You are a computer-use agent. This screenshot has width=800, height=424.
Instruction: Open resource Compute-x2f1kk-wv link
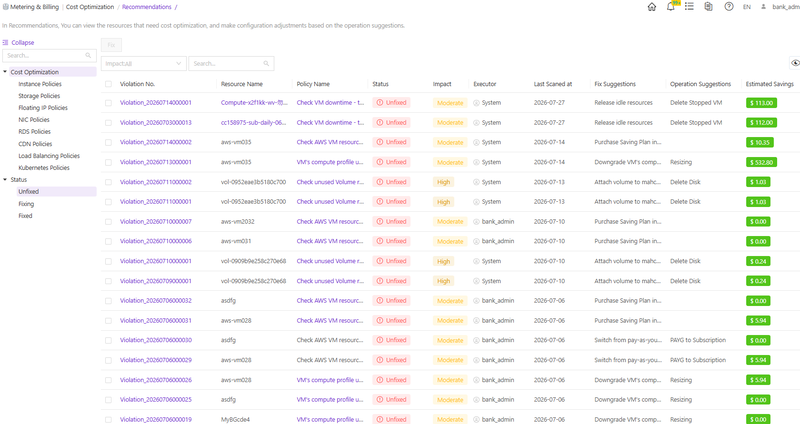click(x=254, y=103)
